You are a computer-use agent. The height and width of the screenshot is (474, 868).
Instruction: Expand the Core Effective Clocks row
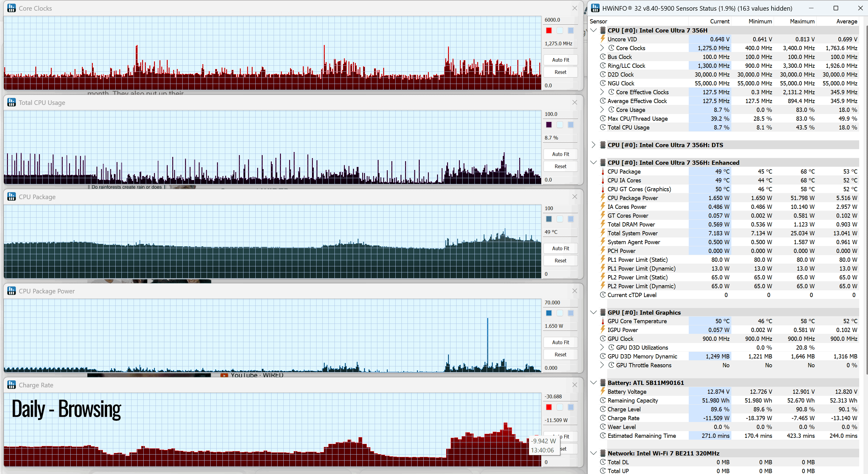pyautogui.click(x=602, y=92)
